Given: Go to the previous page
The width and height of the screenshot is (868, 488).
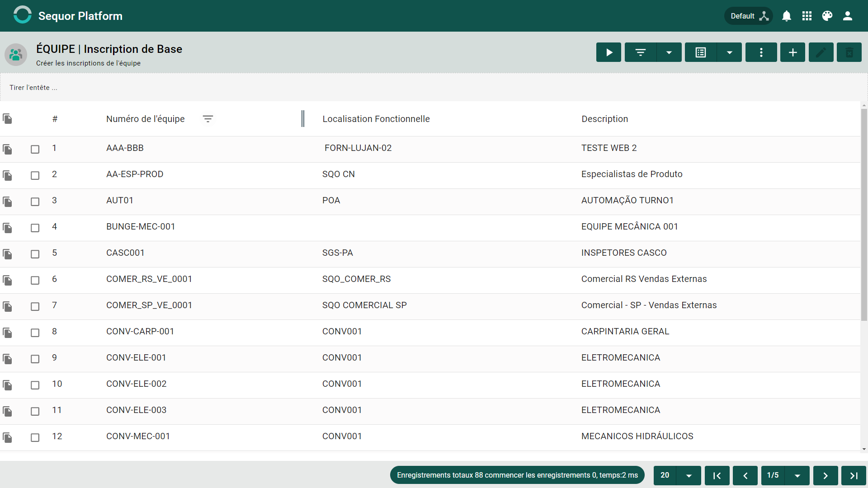Looking at the screenshot, I should [x=745, y=475].
